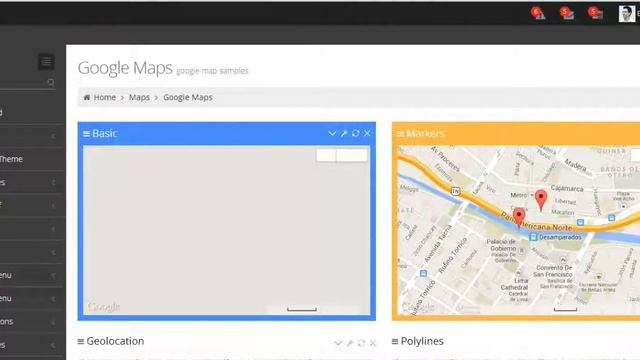The image size is (640, 360).
Task: Click the Geolocation panel title
Action: click(115, 341)
